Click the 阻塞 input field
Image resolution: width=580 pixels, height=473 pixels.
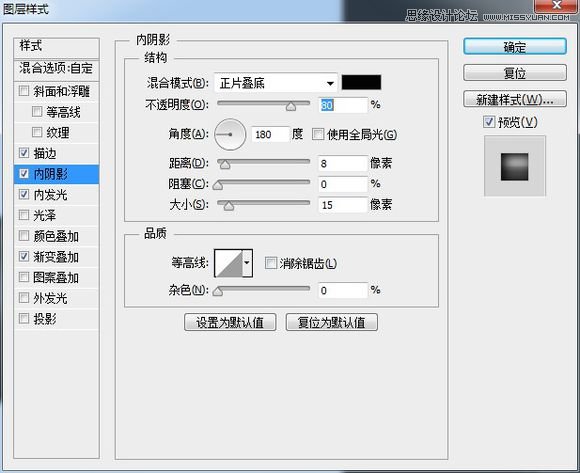[343, 184]
